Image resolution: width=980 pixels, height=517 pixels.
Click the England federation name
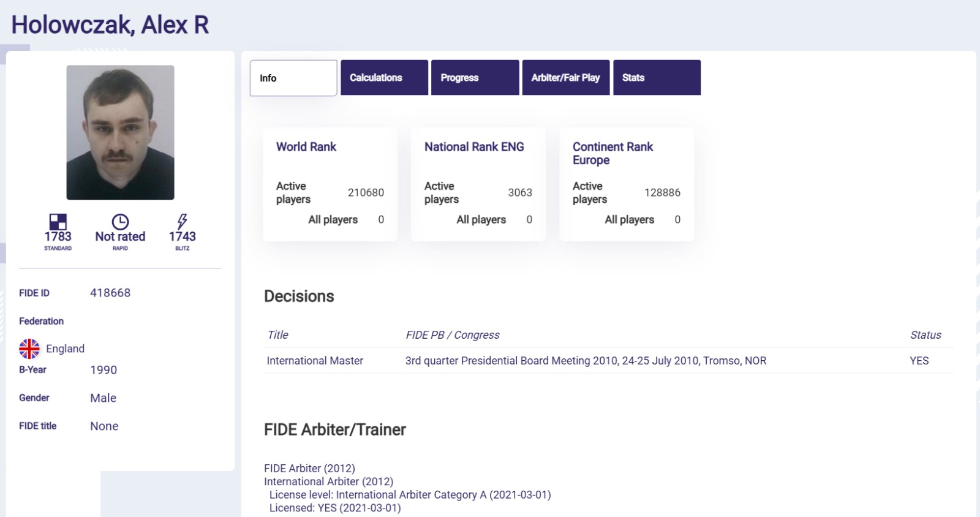click(x=65, y=349)
